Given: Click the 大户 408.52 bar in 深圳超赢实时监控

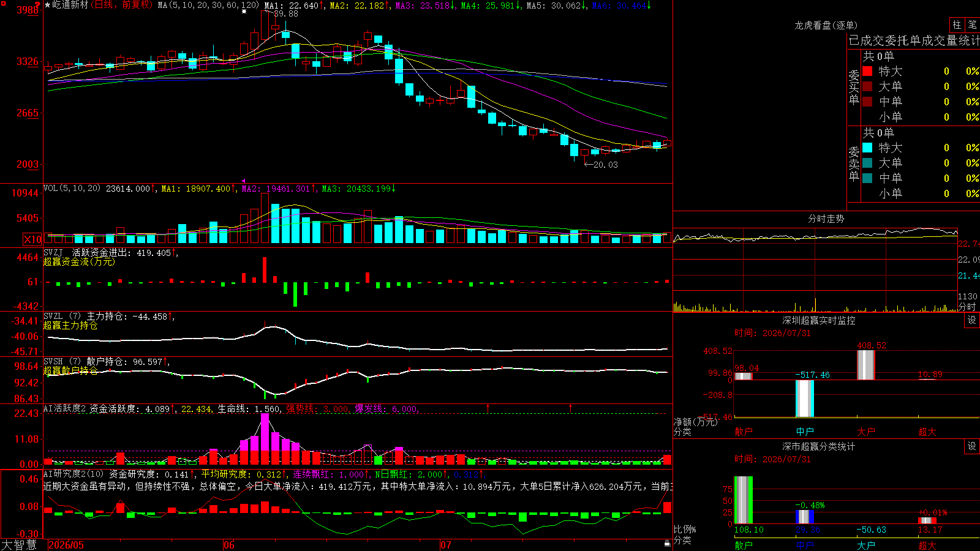Looking at the screenshot, I should click(x=866, y=365).
